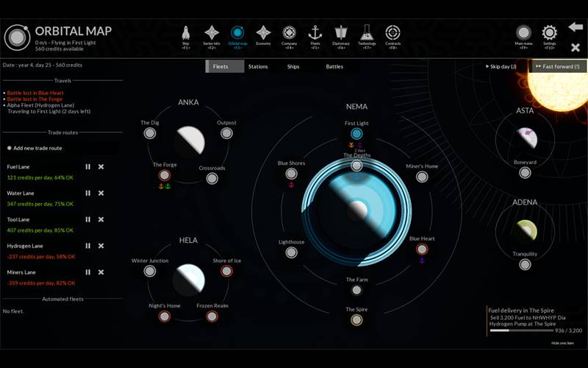Screen dimensions: 588x368
Task: Open the Economy screen icon
Action: (263, 33)
